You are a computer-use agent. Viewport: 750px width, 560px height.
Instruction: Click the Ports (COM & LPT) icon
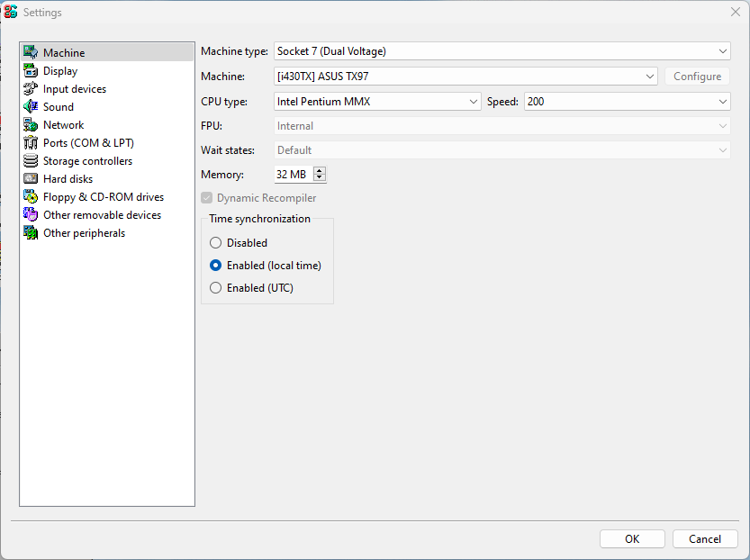point(31,142)
